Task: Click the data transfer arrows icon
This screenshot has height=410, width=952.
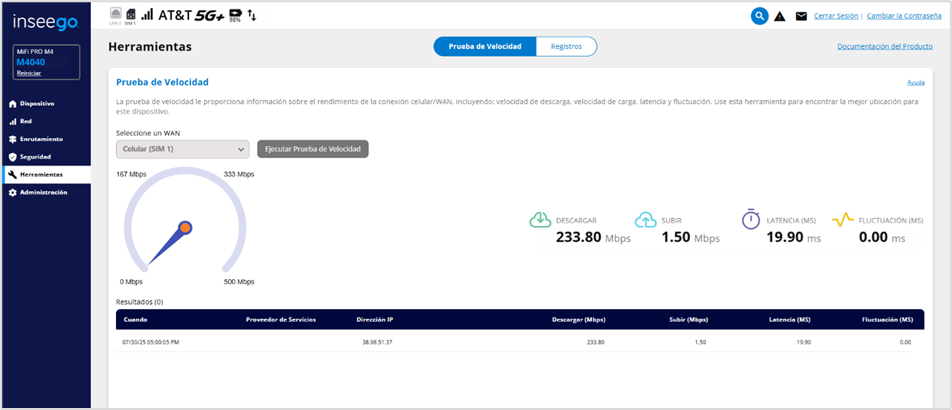Action: tap(251, 15)
